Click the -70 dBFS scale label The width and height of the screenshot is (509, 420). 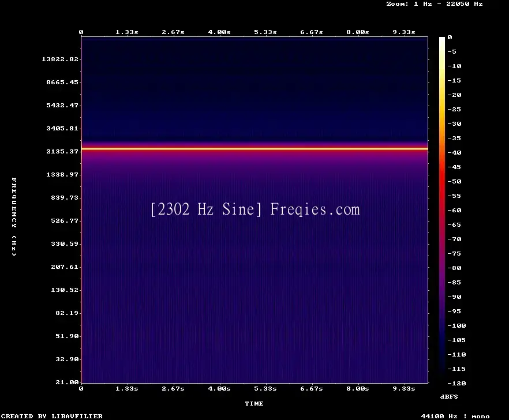pos(454,239)
